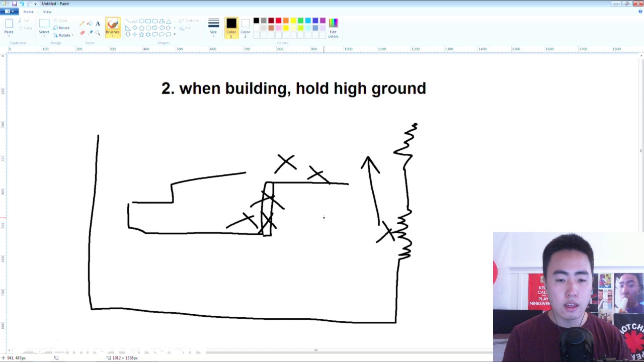
Task: Expand the Paste options arrow
Action: pyautogui.click(x=9, y=36)
